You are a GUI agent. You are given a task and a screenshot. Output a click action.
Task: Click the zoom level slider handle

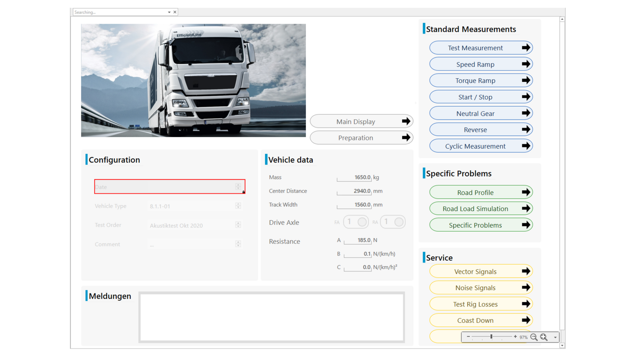point(492,337)
